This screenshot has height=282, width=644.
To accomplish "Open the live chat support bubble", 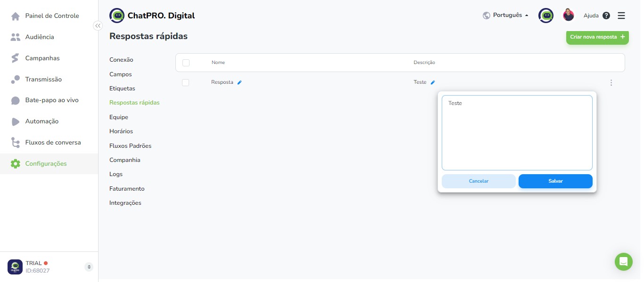I will point(623,262).
